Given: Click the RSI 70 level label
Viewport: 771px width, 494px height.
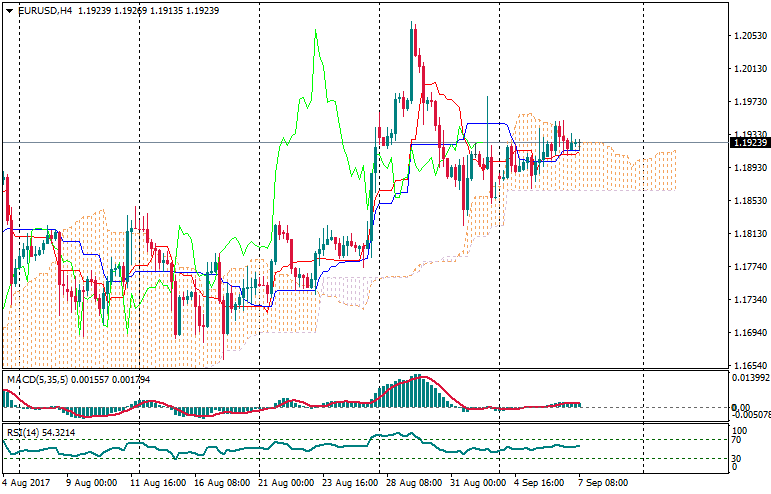Looking at the screenshot, I should 738,439.
